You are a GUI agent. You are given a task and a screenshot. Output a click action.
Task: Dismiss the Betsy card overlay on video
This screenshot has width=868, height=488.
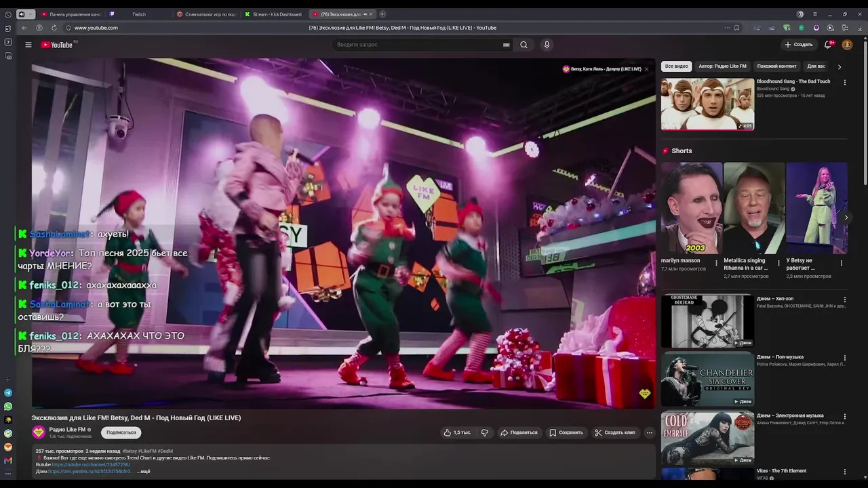coord(646,69)
